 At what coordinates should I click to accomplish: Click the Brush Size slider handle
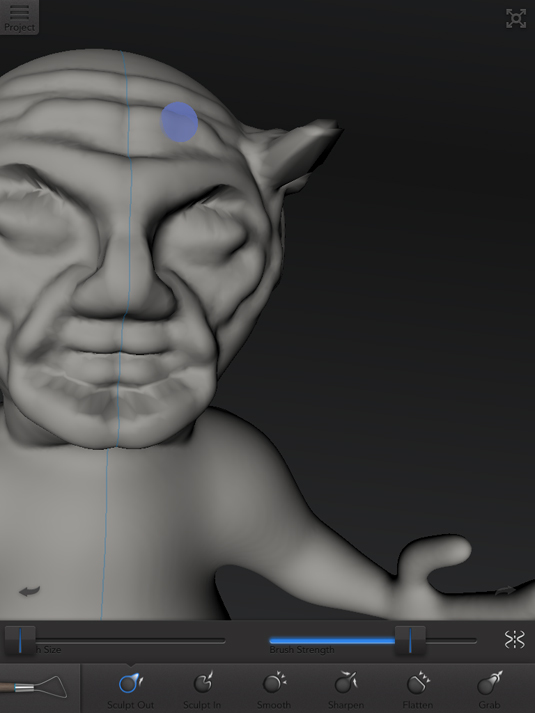(20, 640)
